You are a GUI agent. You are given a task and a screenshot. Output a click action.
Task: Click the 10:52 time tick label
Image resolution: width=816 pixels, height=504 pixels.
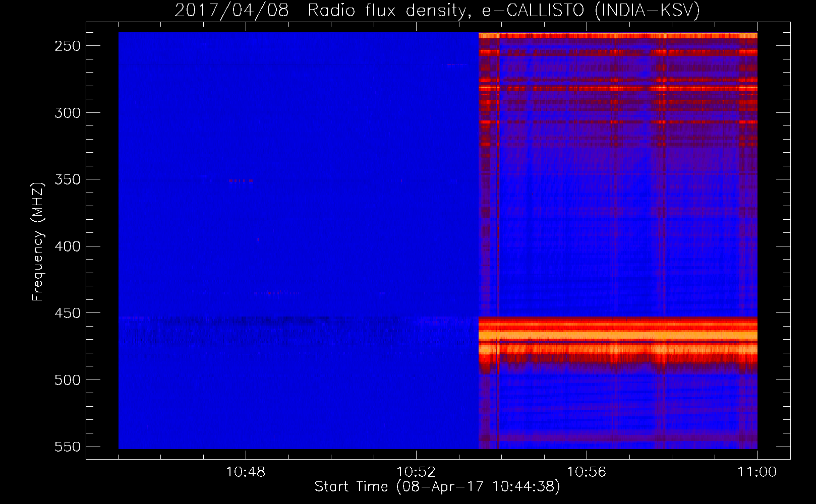click(x=416, y=472)
